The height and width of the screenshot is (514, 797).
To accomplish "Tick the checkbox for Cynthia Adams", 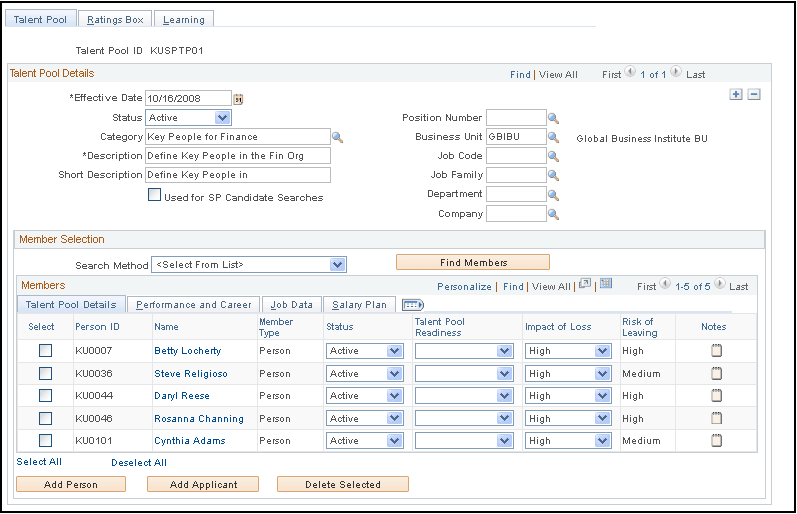I will tap(45, 440).
